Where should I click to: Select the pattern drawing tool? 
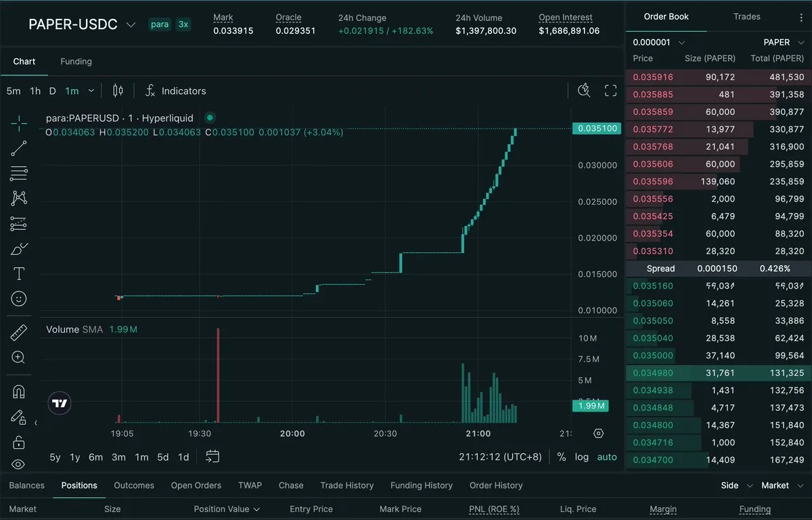19,198
